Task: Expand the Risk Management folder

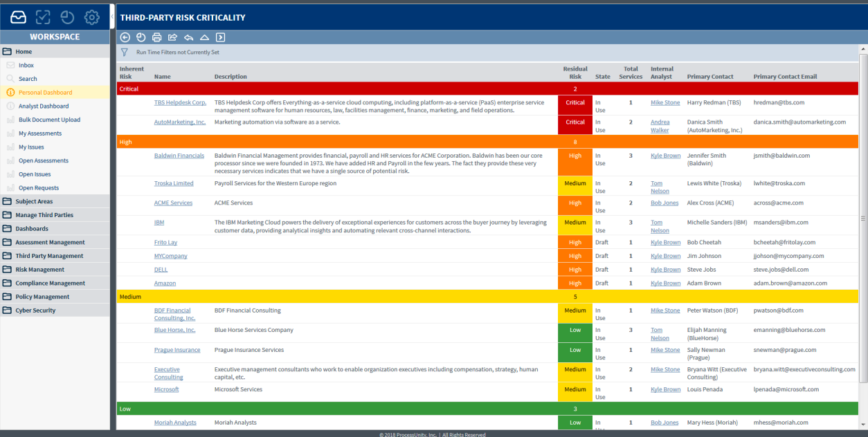Action: point(39,270)
